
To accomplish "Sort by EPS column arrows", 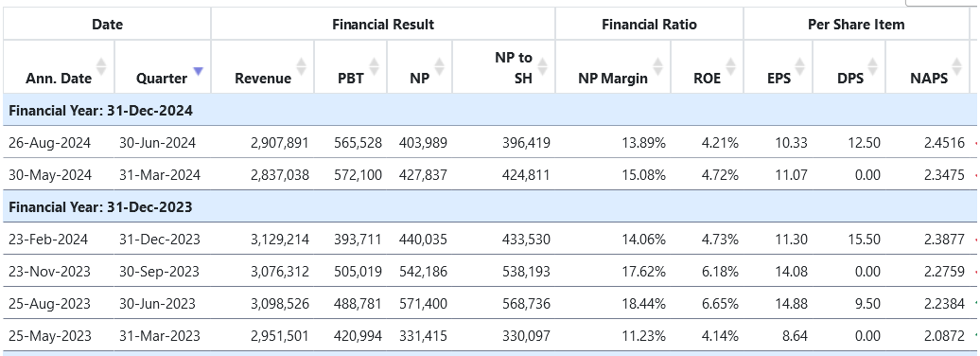I will coord(800,66).
